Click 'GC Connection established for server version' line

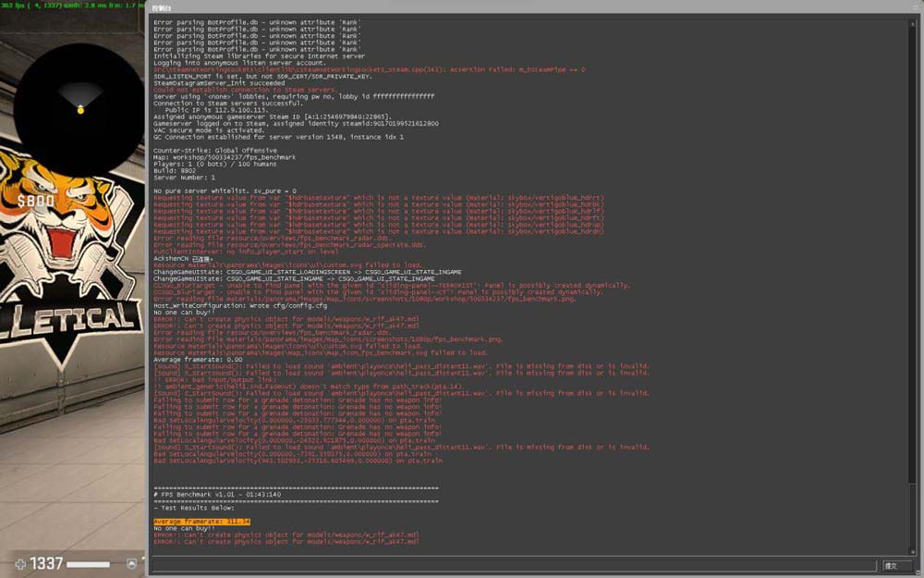point(279,138)
